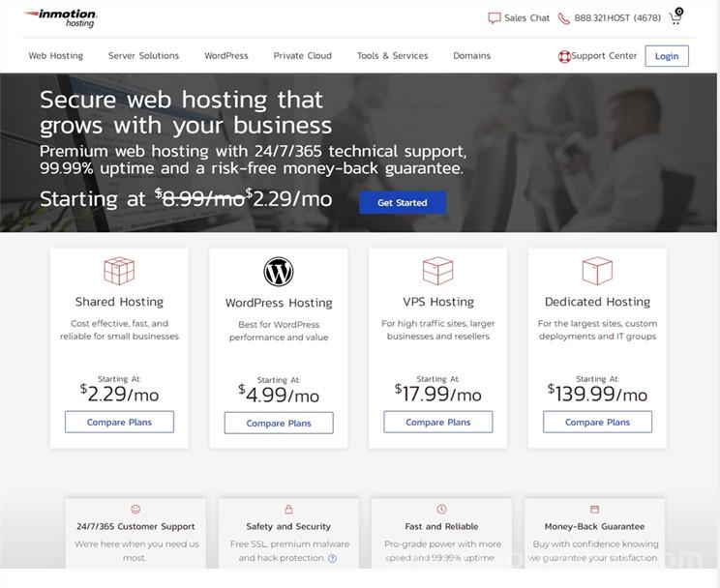Click the $139.99/mo price
Viewport: 720px width, 588px height.
pyautogui.click(x=597, y=394)
